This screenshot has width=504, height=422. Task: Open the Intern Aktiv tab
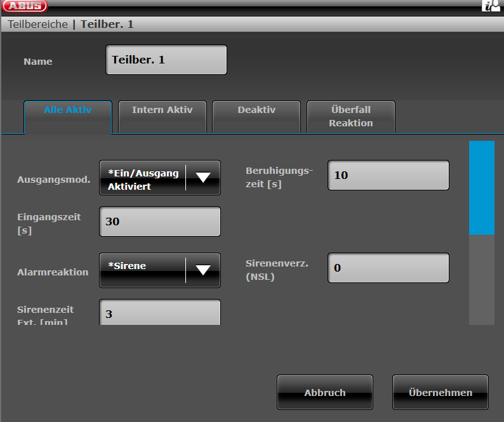162,110
